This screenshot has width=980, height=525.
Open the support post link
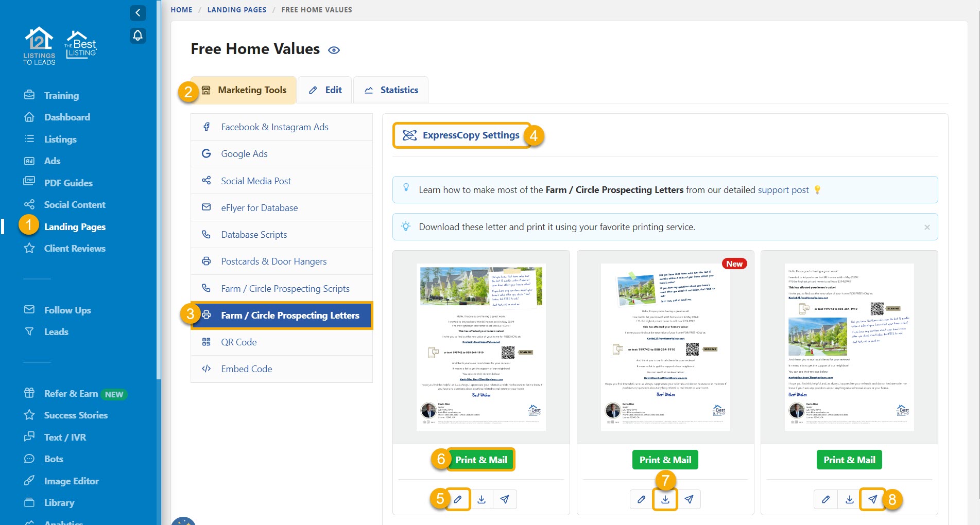(783, 190)
